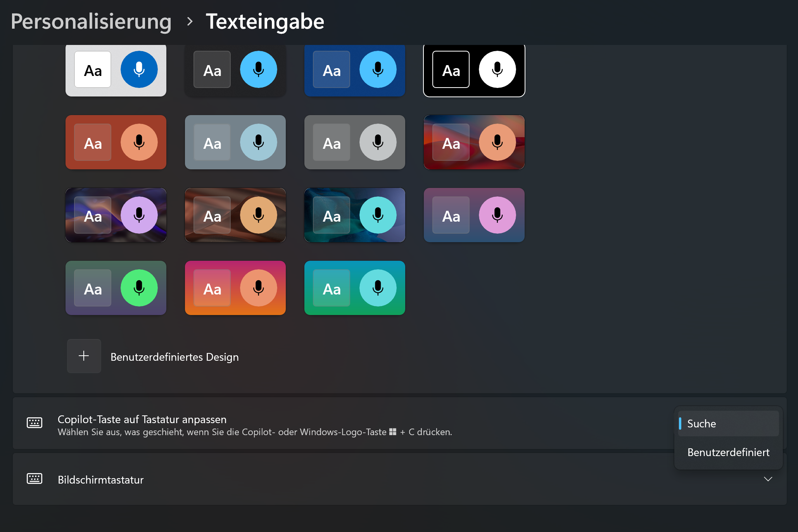Select the red flower wallpaper theme

474,142
